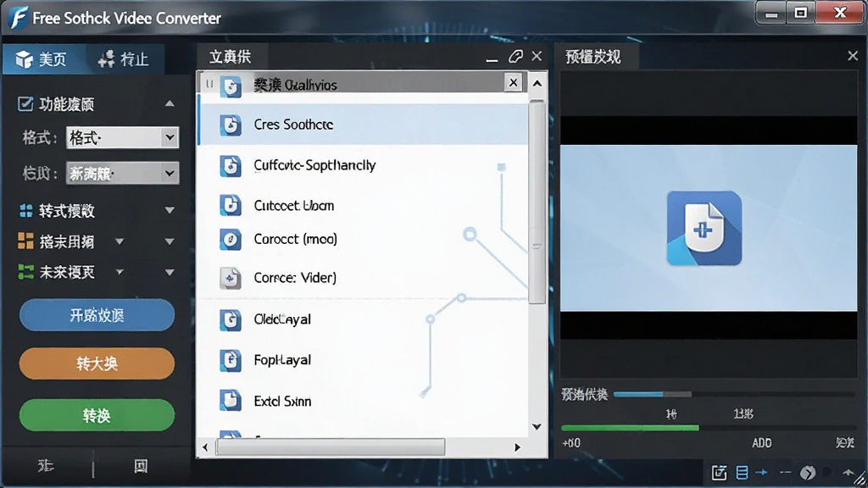Click the add-file icon in the preview

point(704,228)
